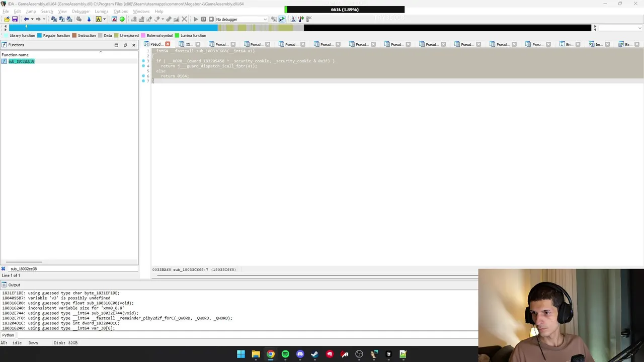
Task: Open the Debugger menu
Action: click(x=80, y=11)
